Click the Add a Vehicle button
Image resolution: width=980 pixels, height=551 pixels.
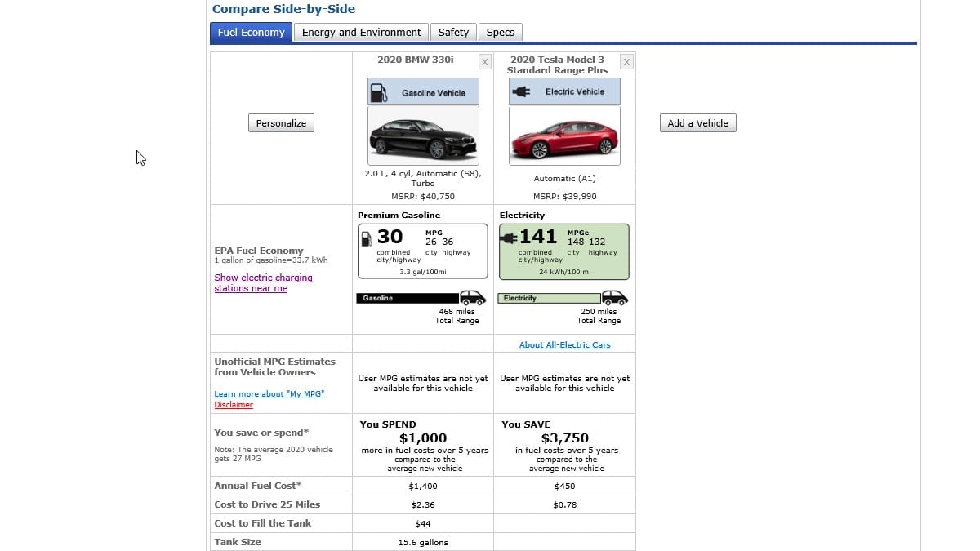click(x=697, y=123)
